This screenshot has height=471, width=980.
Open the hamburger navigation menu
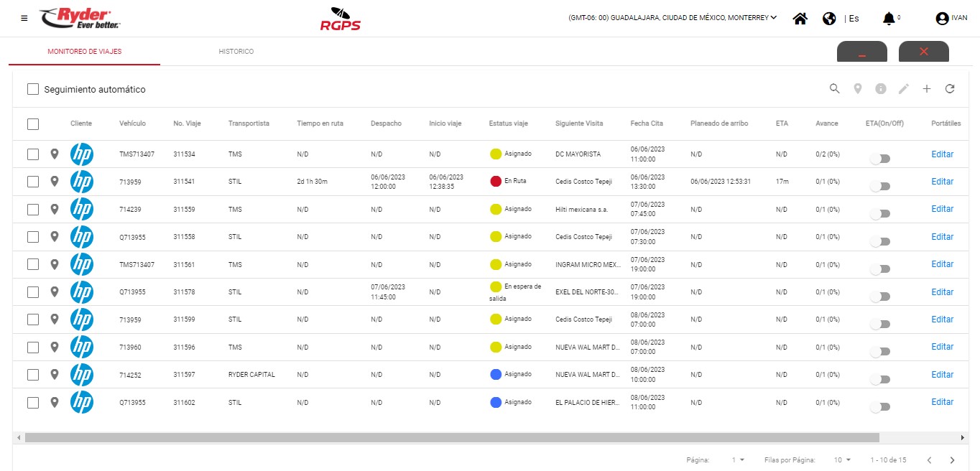[24, 18]
